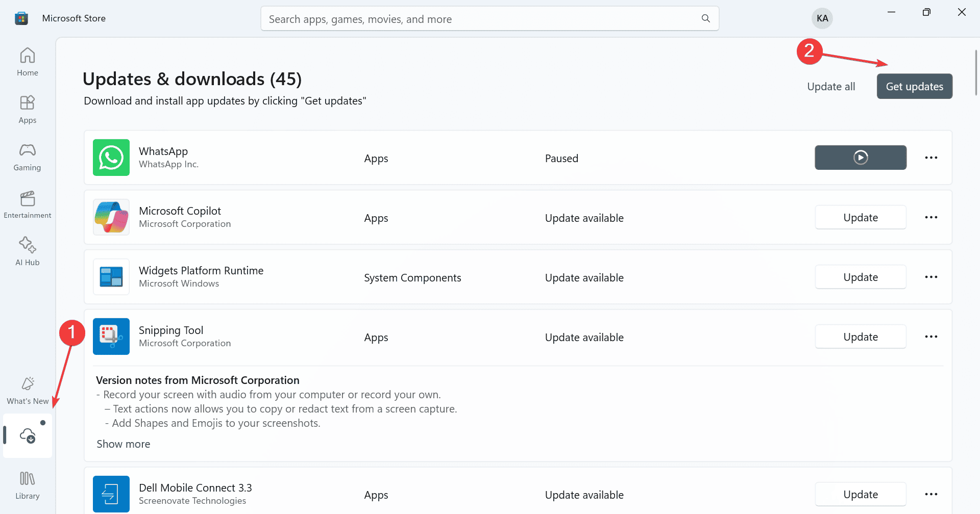Click the Dell Mobile Connect icon
Viewport: 980px width, 514px height.
click(111, 494)
